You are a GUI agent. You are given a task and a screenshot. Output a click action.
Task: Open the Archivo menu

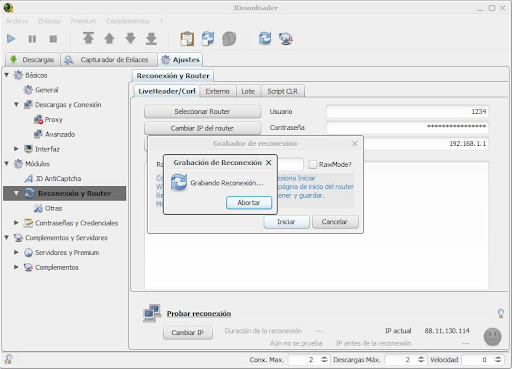click(x=17, y=21)
